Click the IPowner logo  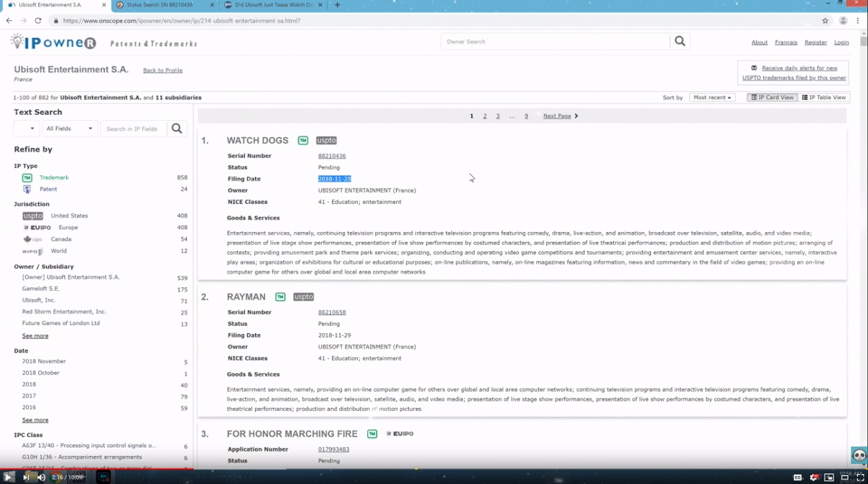[53, 42]
